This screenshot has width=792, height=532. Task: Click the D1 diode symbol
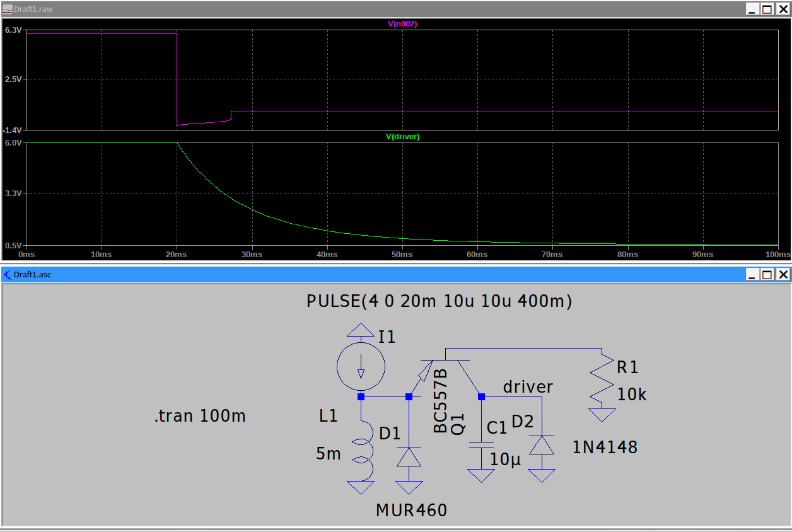pos(409,456)
